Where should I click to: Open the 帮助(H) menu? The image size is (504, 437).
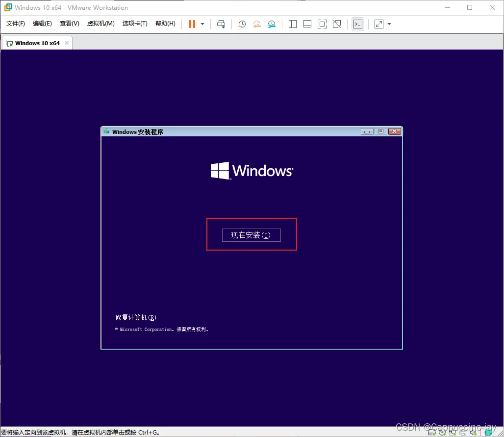click(166, 24)
